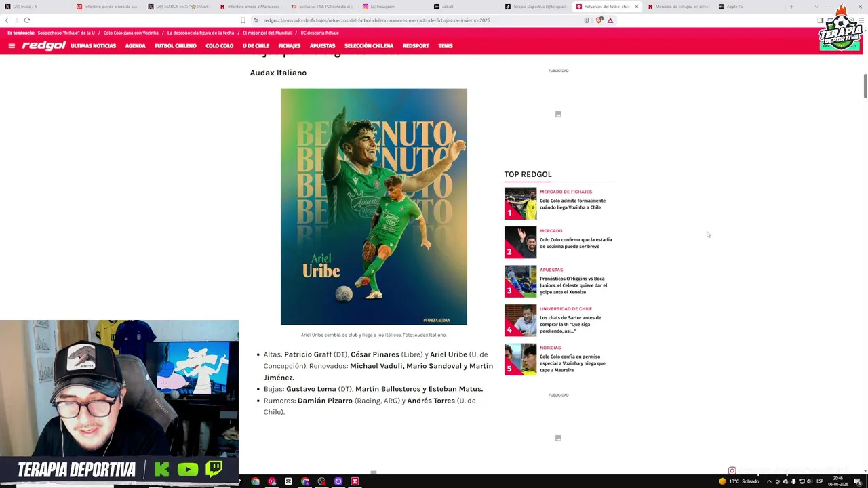Screen dimensions: 868x488
Task: Click the number 2 Top Redgol thumbnail
Action: 520,243
